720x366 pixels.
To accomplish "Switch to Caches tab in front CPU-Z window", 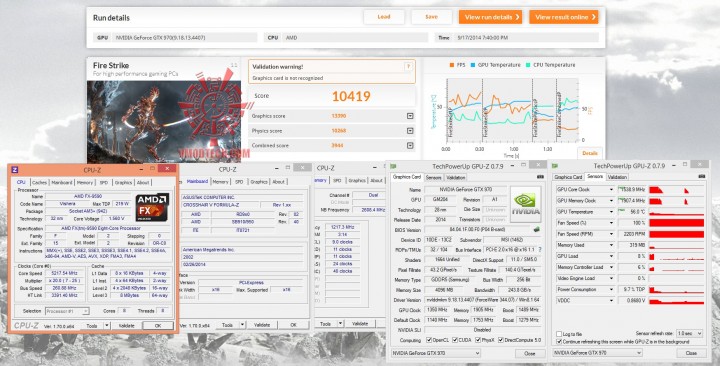I will pyautogui.click(x=39, y=182).
